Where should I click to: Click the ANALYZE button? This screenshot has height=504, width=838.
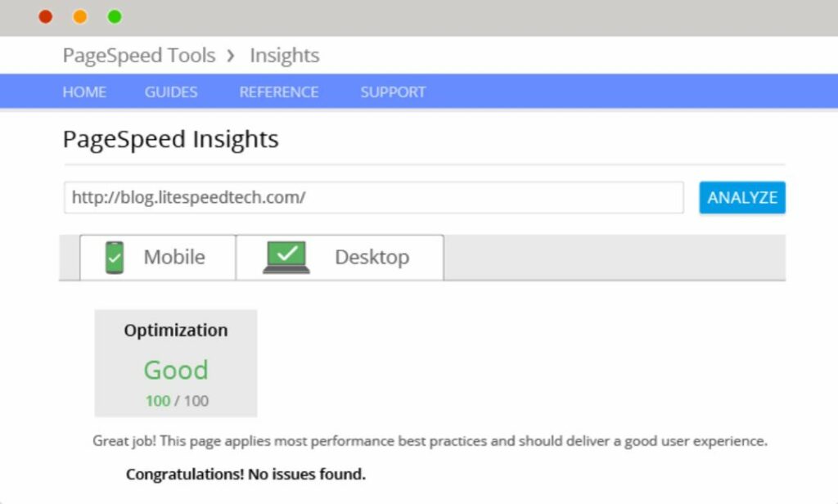click(x=742, y=198)
